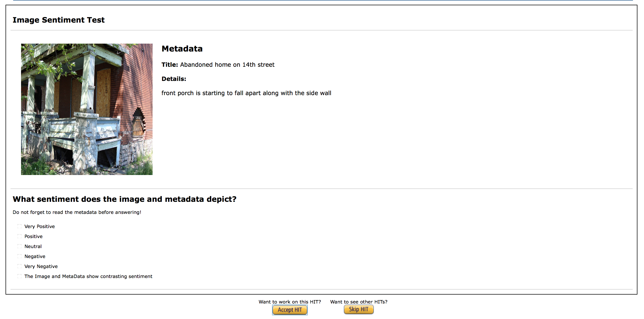This screenshot has width=644, height=319.
Task: Click the front porch description text
Action: [x=246, y=93]
